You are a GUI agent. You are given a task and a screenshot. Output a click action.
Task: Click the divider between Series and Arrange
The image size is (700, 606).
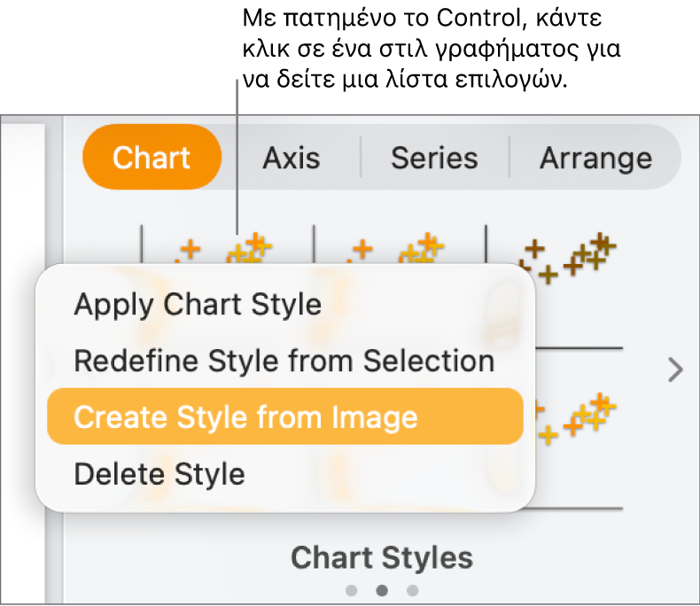[x=509, y=158]
